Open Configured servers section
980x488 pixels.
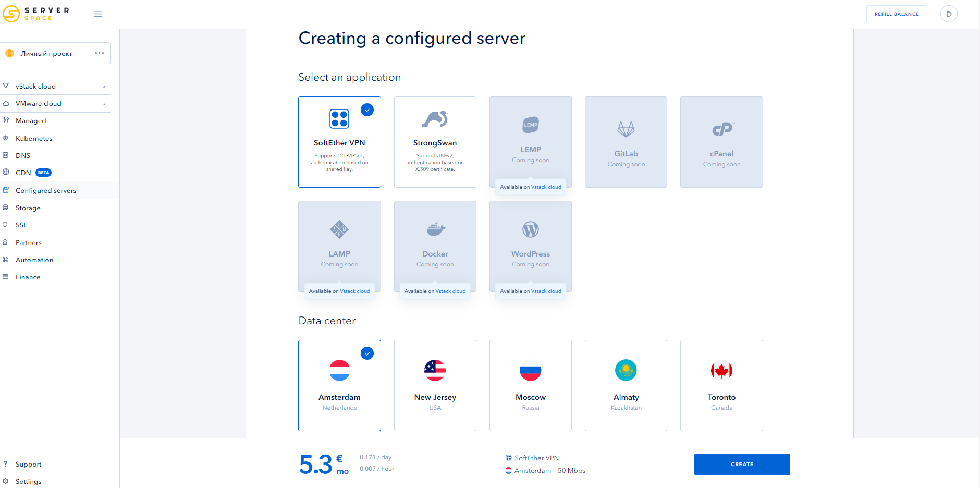tap(46, 190)
